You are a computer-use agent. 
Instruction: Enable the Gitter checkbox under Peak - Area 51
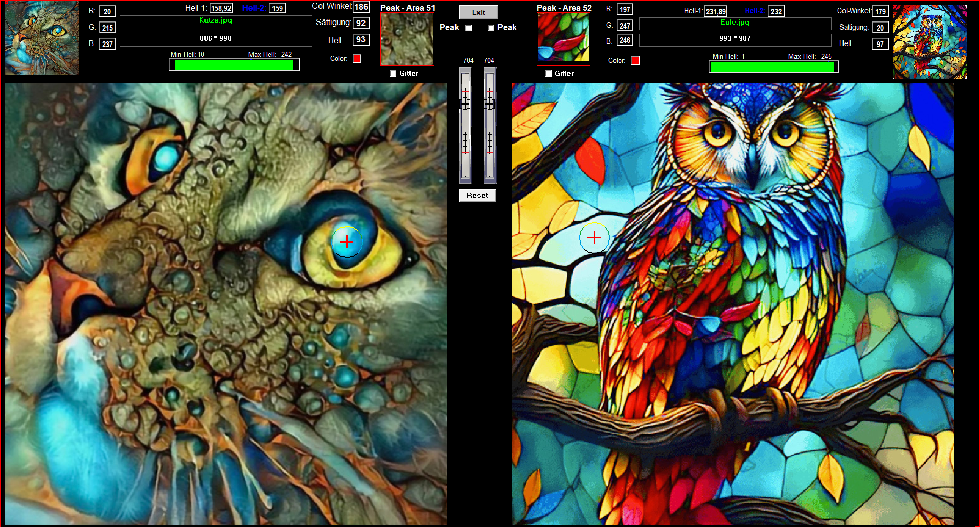point(393,74)
